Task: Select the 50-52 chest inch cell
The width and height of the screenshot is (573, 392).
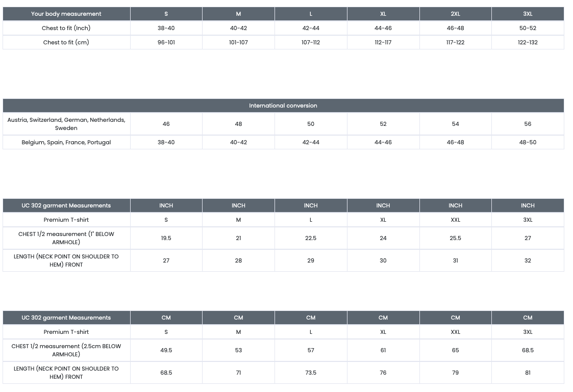Action: pyautogui.click(x=528, y=28)
